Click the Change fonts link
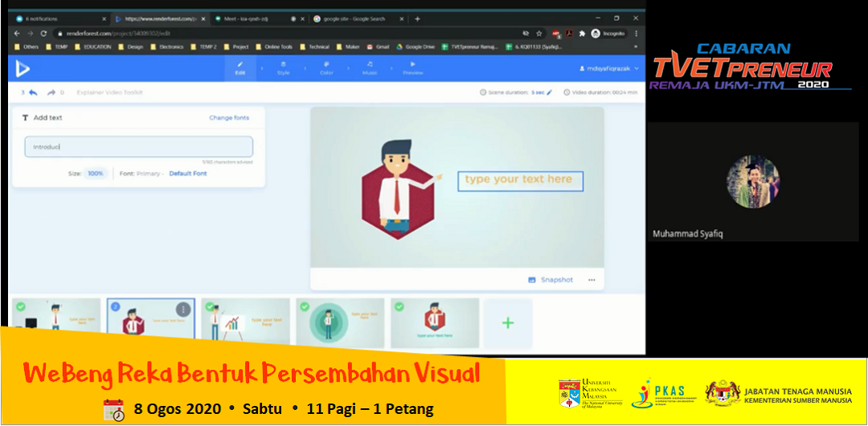 click(229, 118)
